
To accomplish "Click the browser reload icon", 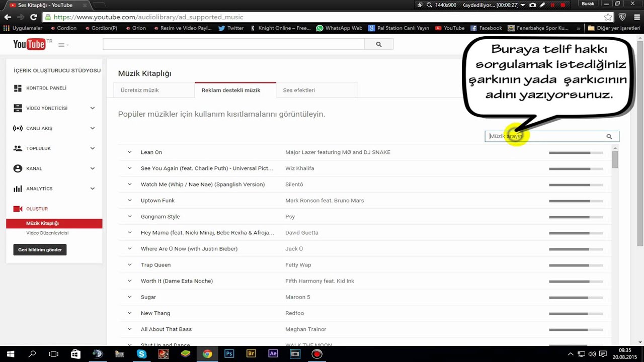I will [33, 17].
